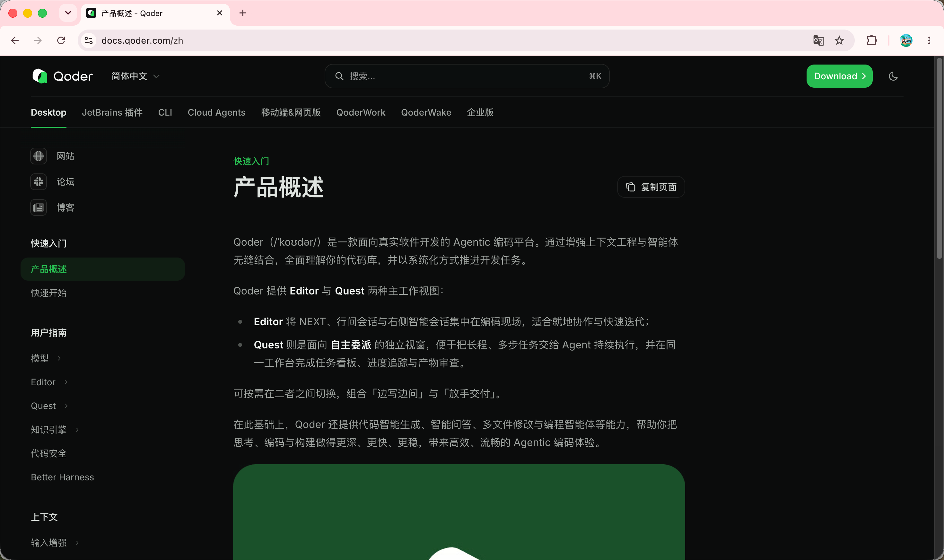944x560 pixels.
Task: Go to the Cloud Agents tab
Action: coord(216,112)
